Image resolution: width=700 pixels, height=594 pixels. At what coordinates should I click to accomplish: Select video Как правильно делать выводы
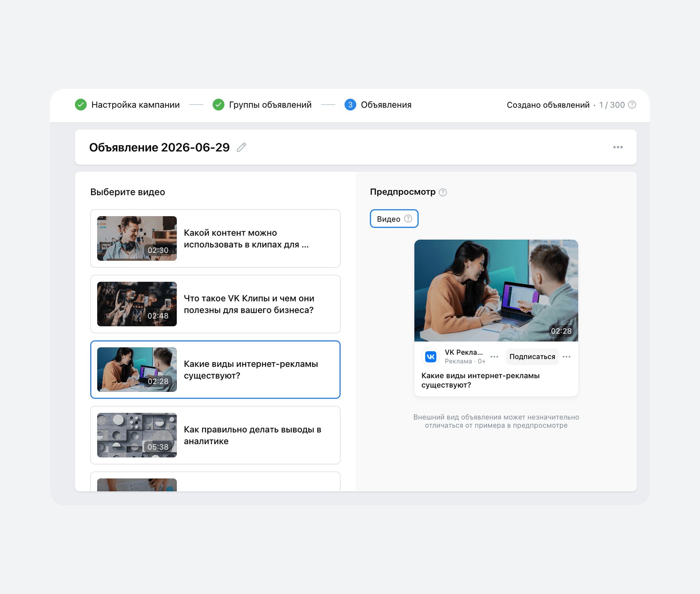[x=215, y=435]
